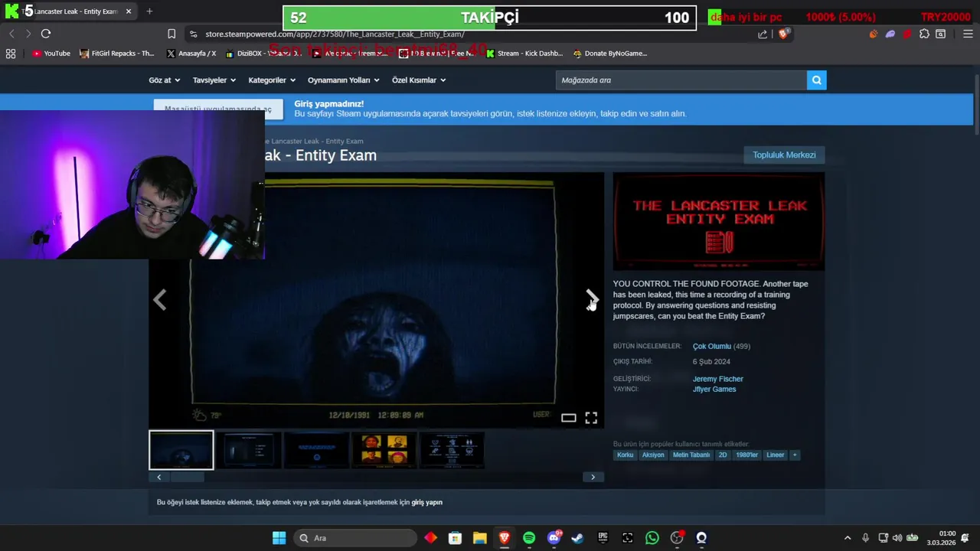
Task: Open Stream - Kick Dashboard bookmark
Action: pos(524,54)
